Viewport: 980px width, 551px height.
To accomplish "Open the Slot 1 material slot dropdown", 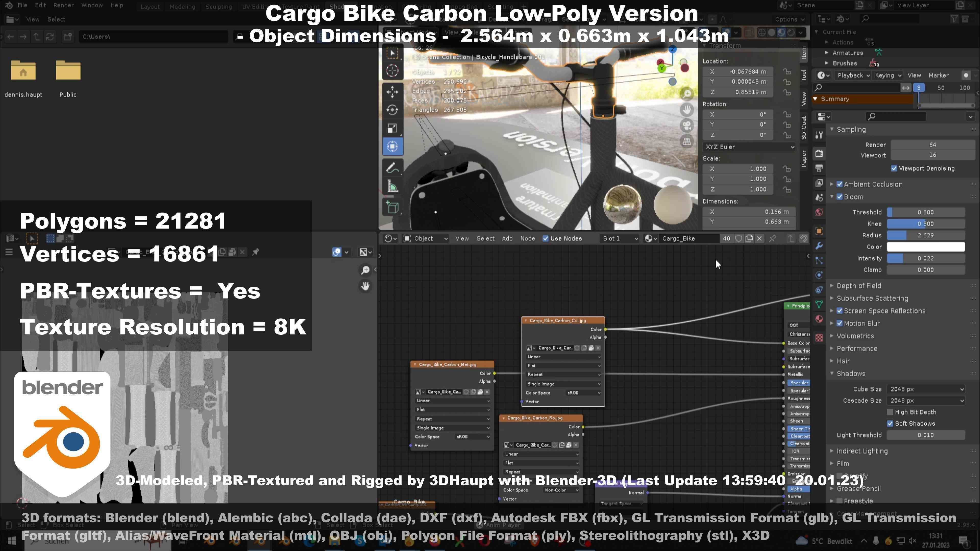I will pyautogui.click(x=620, y=239).
